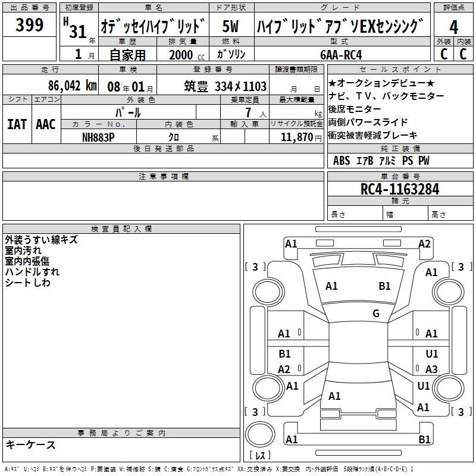Click chassis number RC4-1163284

click(x=400, y=189)
